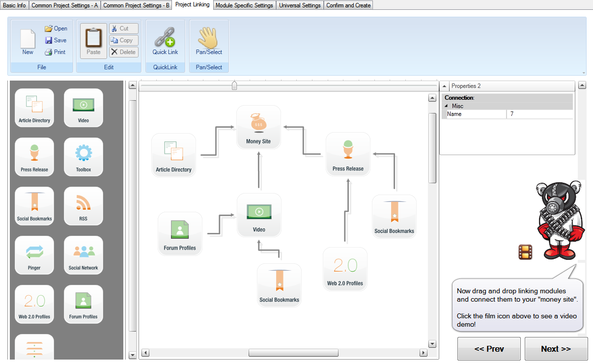Select the Forum Profiles node on the diagram canvas
This screenshot has height=364, width=593.
point(180,234)
